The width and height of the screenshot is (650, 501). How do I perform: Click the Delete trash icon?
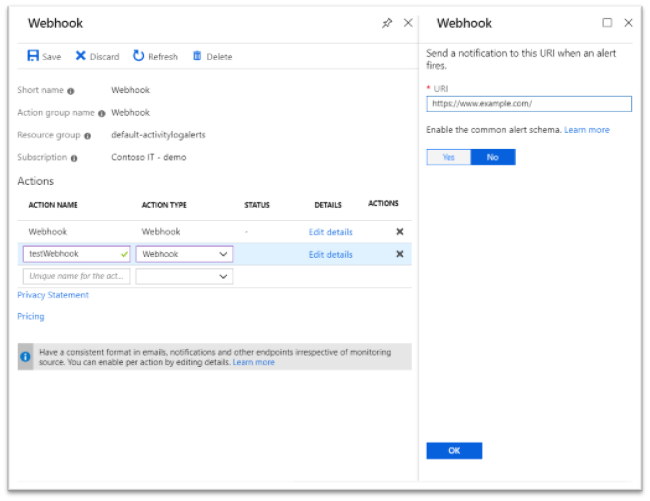[x=197, y=56]
